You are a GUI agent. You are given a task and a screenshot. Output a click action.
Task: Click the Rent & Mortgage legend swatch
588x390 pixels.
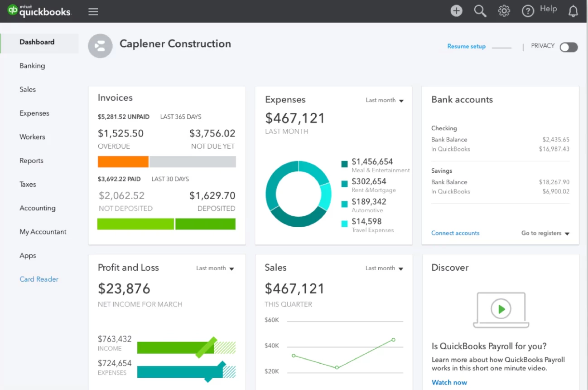pyautogui.click(x=344, y=184)
